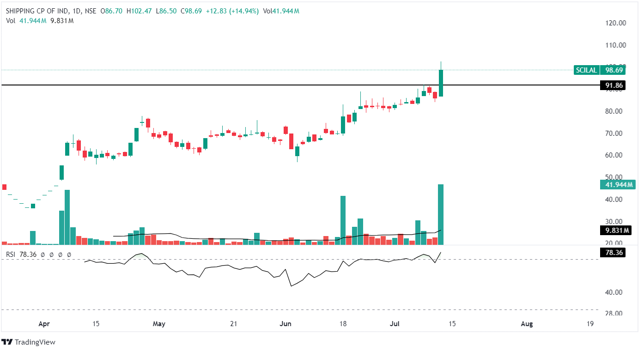Select the latest large green candlestick
The image size is (644, 352).
point(441,83)
